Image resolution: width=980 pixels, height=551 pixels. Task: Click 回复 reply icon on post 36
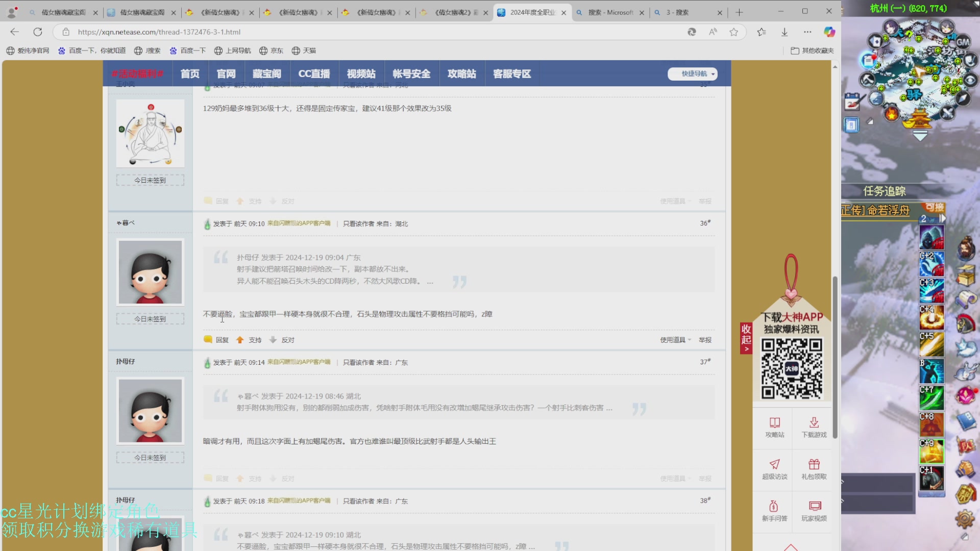[216, 340]
